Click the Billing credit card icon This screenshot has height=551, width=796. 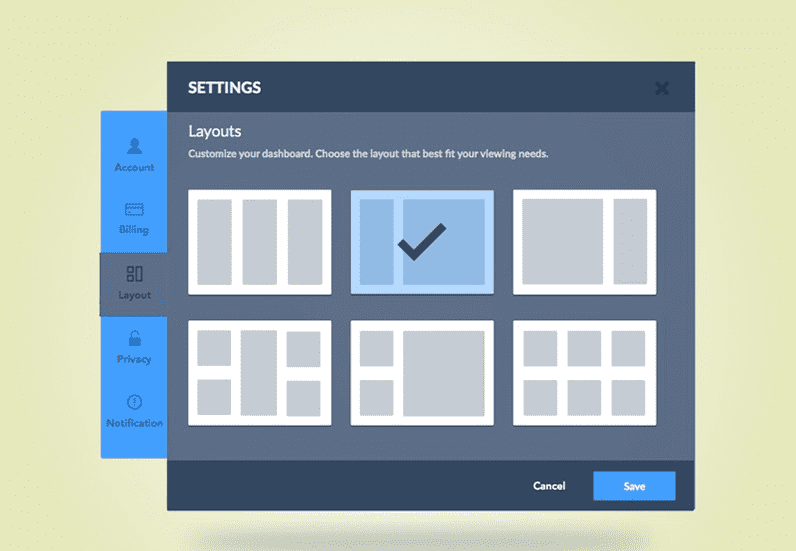coord(134,210)
